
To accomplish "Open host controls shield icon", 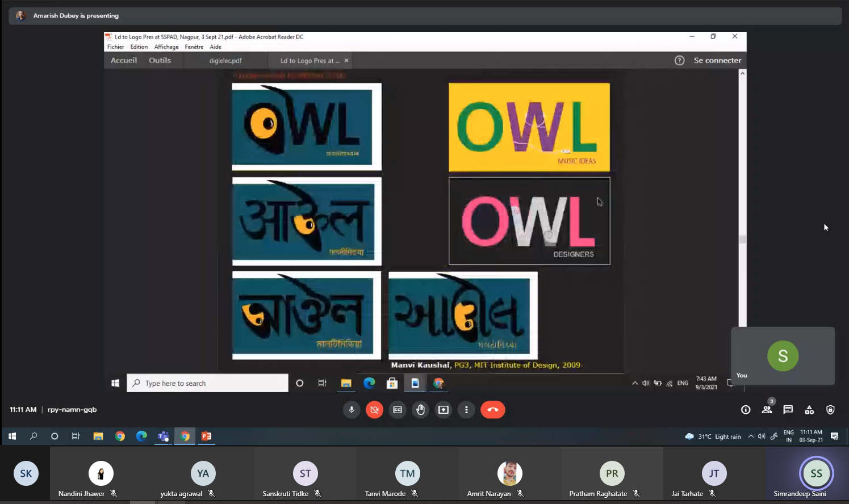I will coord(830,410).
